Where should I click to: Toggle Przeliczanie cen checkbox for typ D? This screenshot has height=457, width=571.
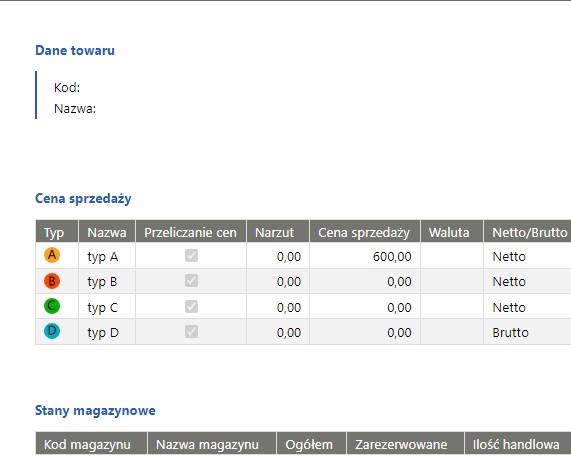[191, 332]
